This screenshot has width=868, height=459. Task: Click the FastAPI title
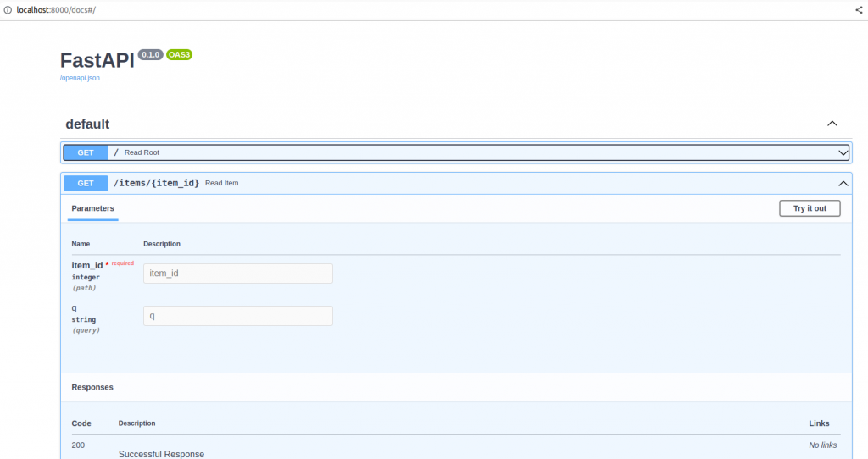coord(97,60)
